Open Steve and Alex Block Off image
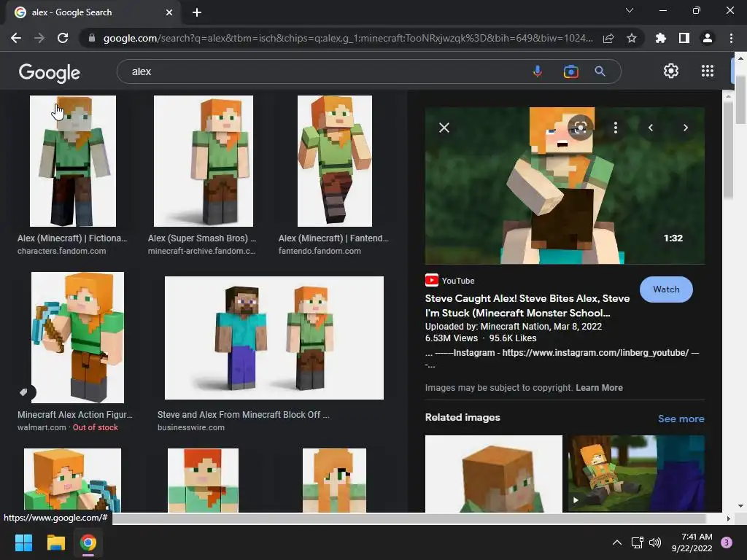The image size is (747, 560). [x=274, y=338]
